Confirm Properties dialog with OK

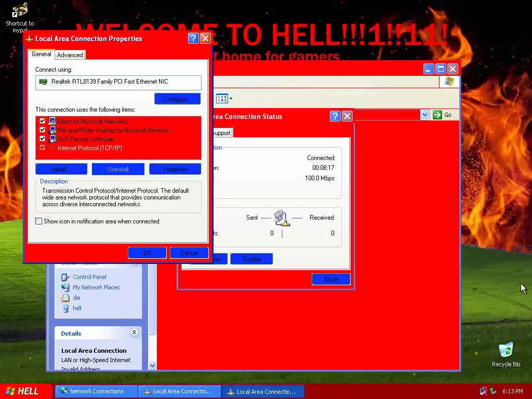[x=147, y=253]
